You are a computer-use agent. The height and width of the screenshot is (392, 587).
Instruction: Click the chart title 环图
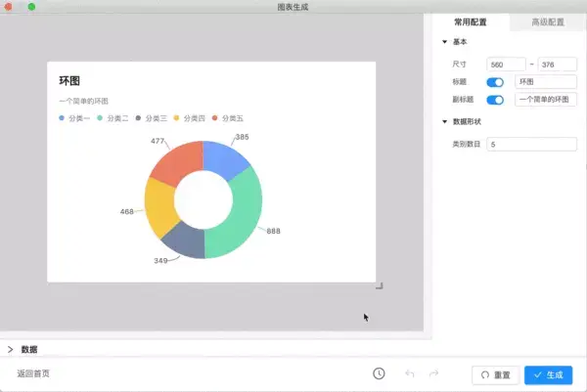pos(69,81)
